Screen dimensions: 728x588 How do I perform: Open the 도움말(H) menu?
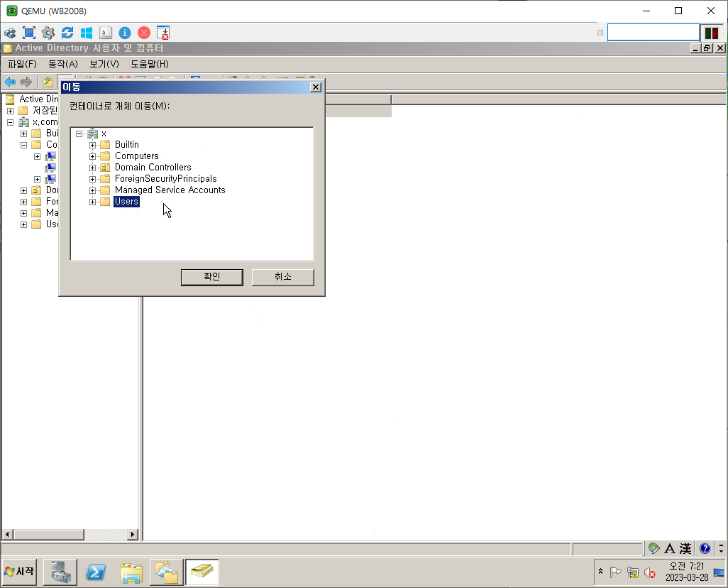click(x=150, y=64)
